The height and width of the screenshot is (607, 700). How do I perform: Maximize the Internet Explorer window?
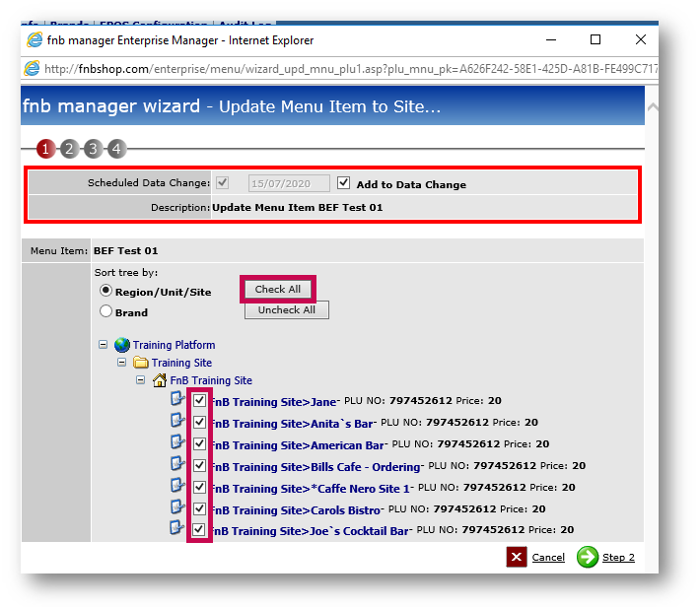tap(595, 39)
